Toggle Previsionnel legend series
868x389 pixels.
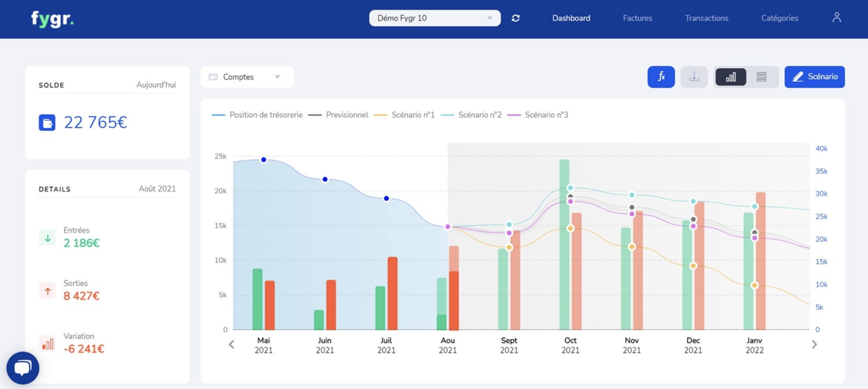coord(347,115)
